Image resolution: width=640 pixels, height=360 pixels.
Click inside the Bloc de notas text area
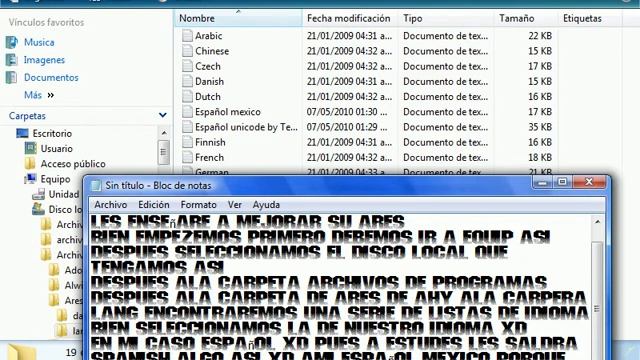pos(340,287)
